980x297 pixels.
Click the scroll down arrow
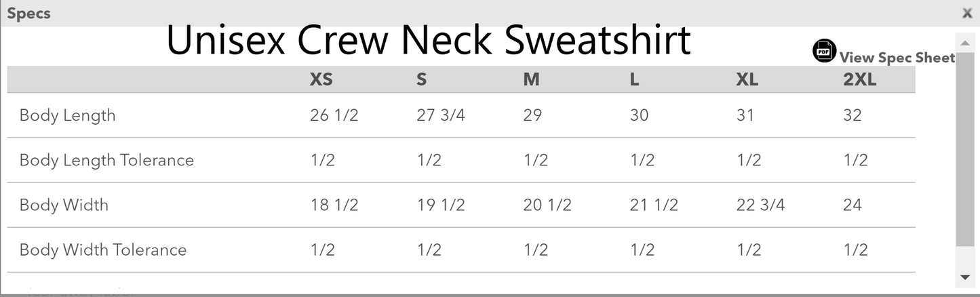[x=965, y=277]
